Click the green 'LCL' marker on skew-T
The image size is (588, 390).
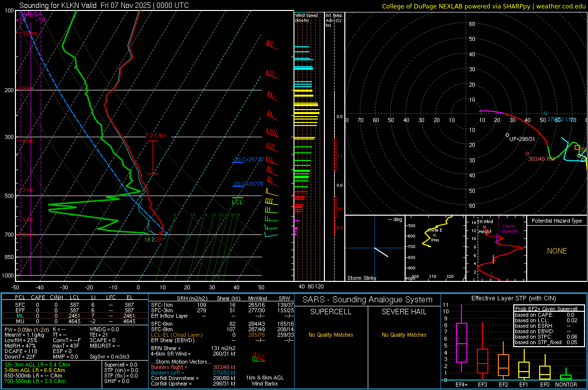[237, 202]
